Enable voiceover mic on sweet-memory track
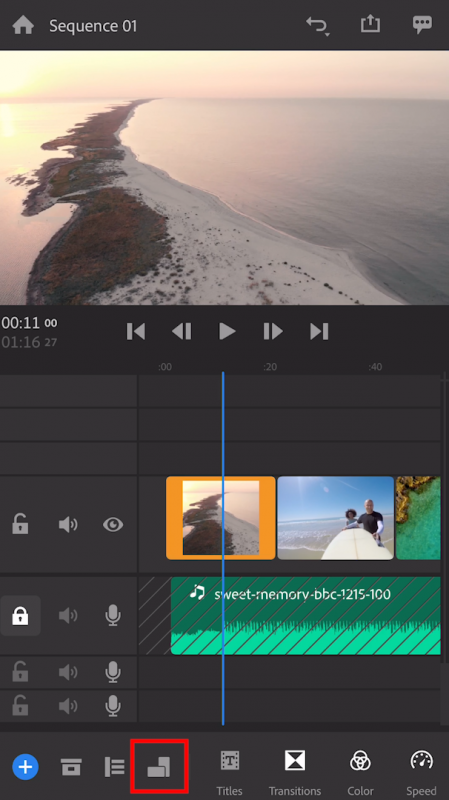This screenshot has width=449, height=800. coord(113,615)
